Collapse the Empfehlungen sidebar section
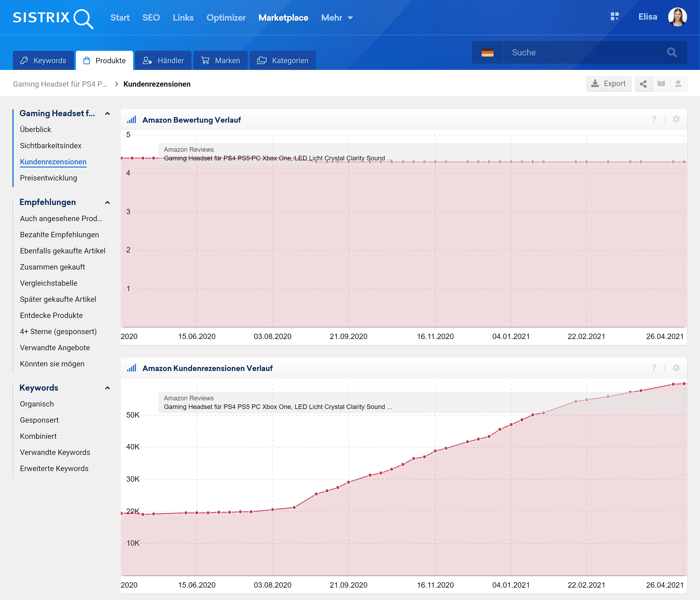 (x=107, y=203)
